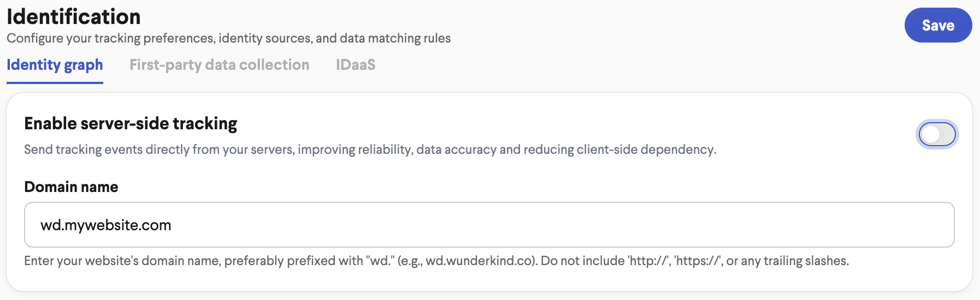Open the First-party data collection tab
Screen dimensions: 980x300
219,65
